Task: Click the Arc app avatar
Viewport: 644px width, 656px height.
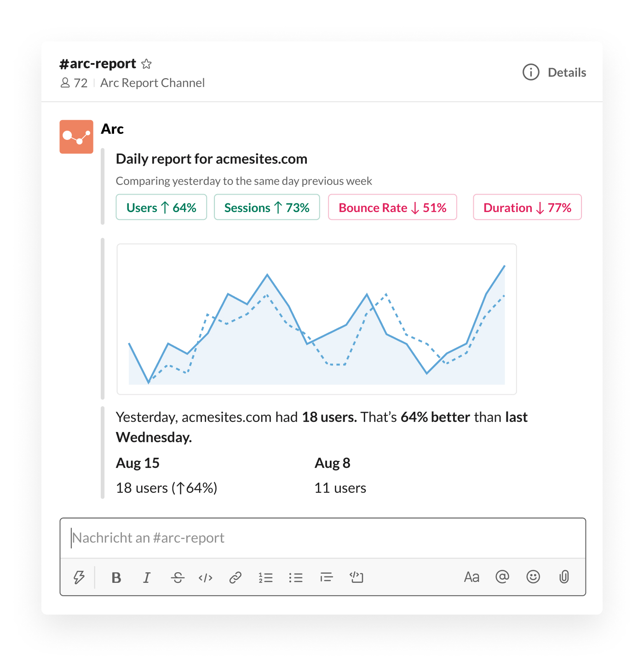Action: [x=76, y=137]
